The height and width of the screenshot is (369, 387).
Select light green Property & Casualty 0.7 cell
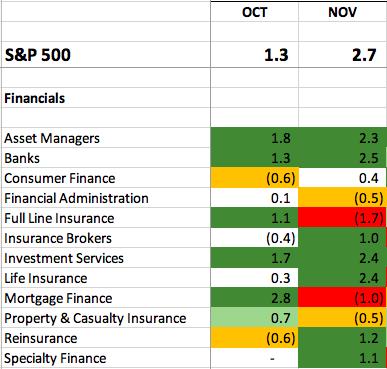254,318
